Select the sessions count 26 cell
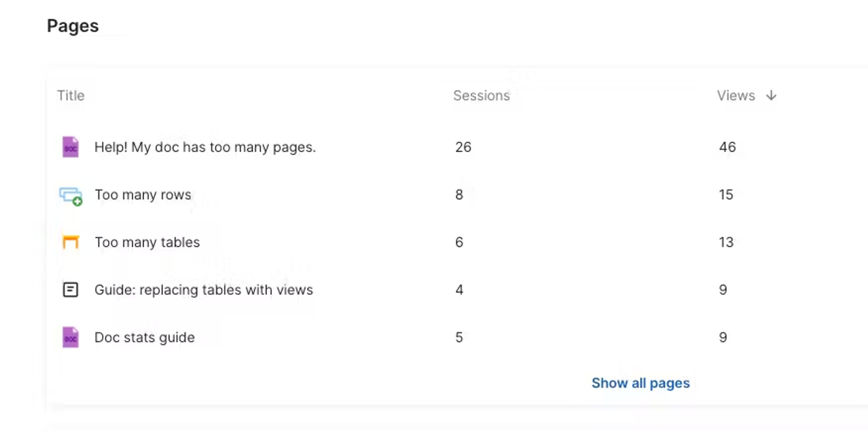 coord(463,147)
